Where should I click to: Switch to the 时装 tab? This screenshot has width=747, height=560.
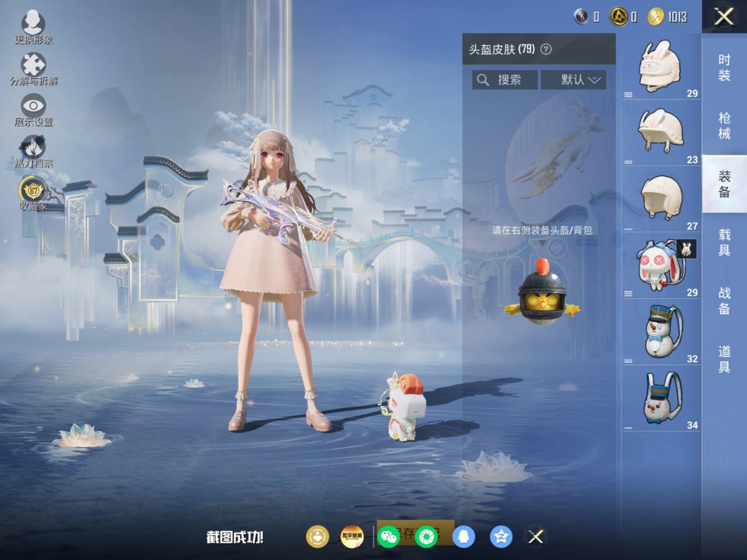(724, 68)
